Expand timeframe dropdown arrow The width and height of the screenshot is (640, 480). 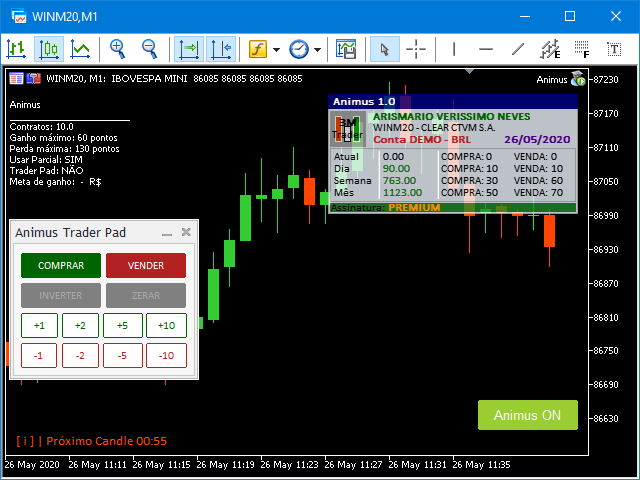click(x=317, y=50)
